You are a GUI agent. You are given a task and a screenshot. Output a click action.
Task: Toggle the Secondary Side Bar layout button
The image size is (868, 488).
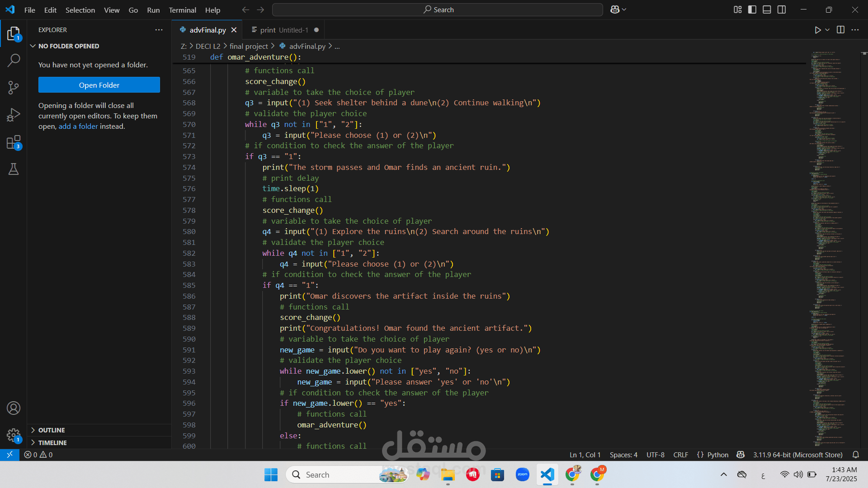click(782, 9)
